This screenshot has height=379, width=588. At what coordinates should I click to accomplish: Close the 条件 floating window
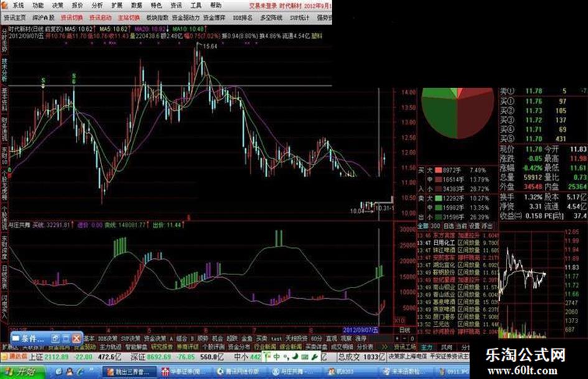pos(76,339)
